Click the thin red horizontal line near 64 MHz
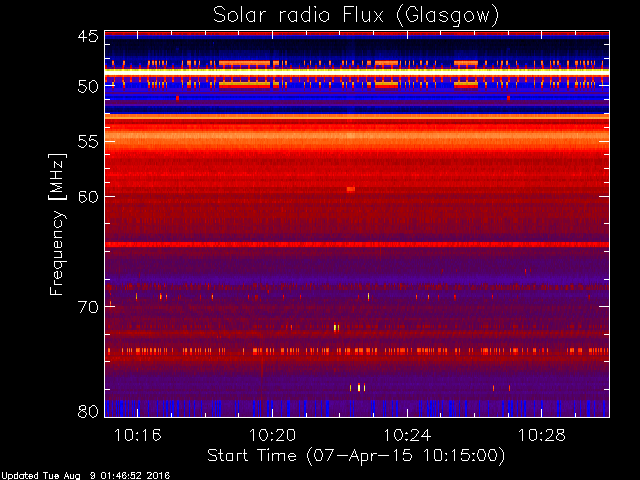The image size is (640, 480). point(357,244)
